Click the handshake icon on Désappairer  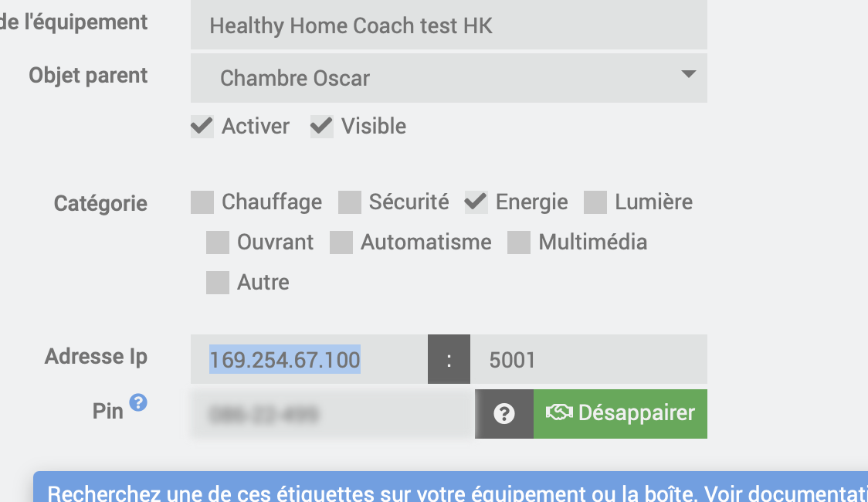click(558, 413)
